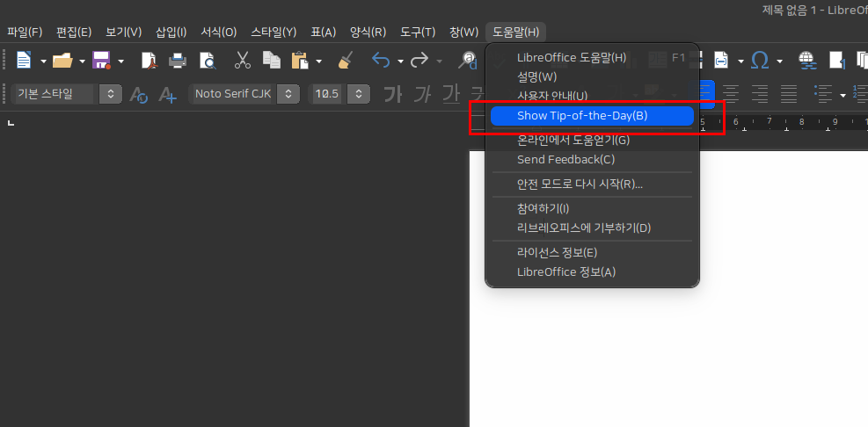Screen dimensions: 868x427
Task: Click the Undo arrow icon
Action: coord(381,61)
